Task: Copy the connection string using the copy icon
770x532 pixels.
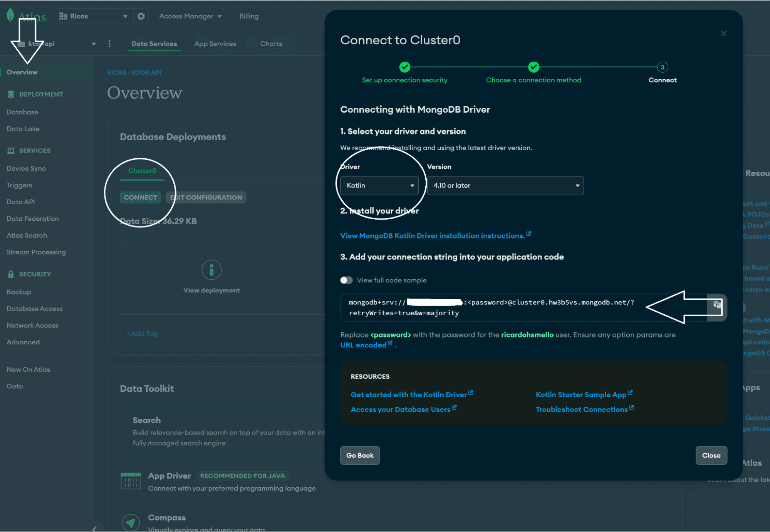Action: tap(717, 304)
